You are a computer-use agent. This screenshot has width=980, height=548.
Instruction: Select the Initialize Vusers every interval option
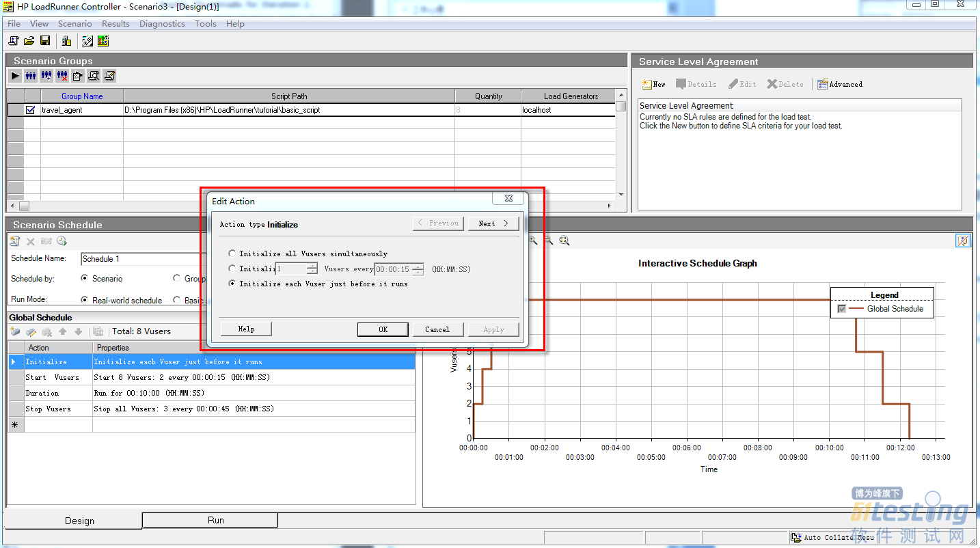(233, 269)
